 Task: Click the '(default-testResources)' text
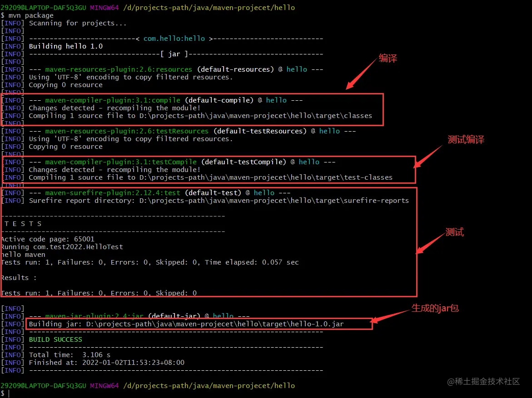coord(260,131)
